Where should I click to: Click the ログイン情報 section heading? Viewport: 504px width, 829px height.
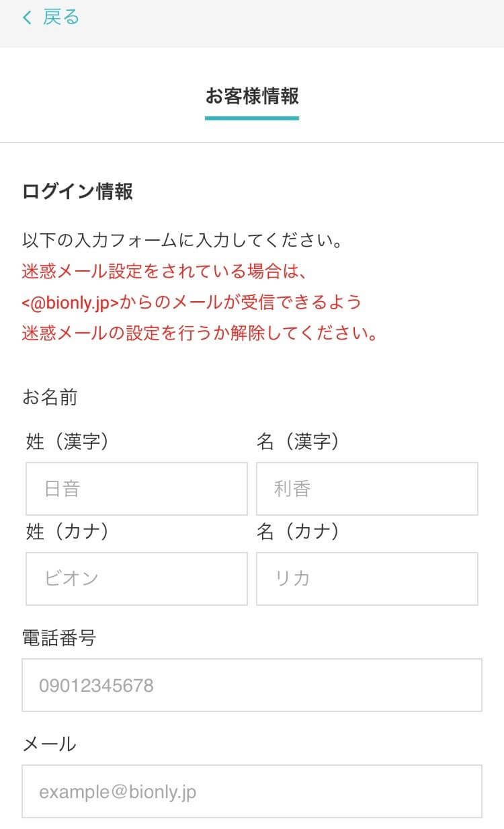(78, 192)
